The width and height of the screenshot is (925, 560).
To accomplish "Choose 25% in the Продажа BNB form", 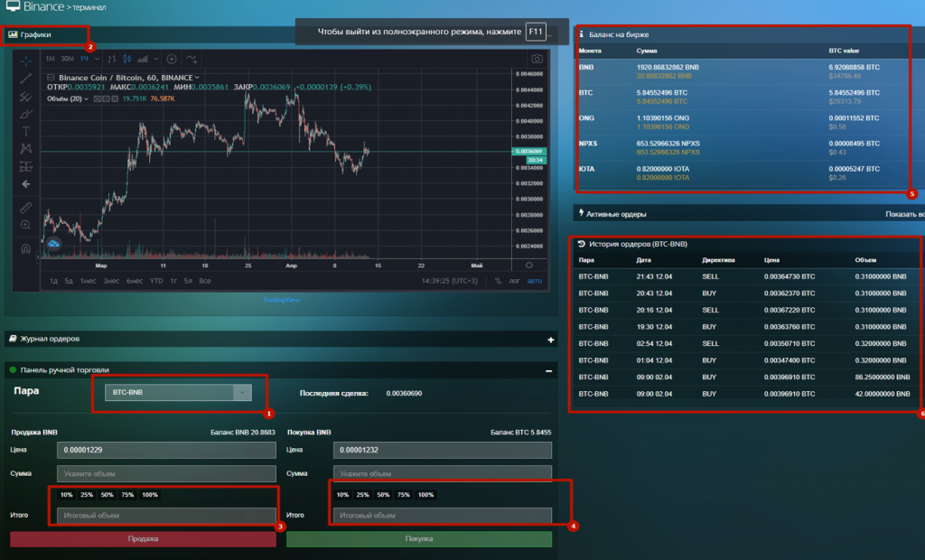I will click(x=87, y=494).
